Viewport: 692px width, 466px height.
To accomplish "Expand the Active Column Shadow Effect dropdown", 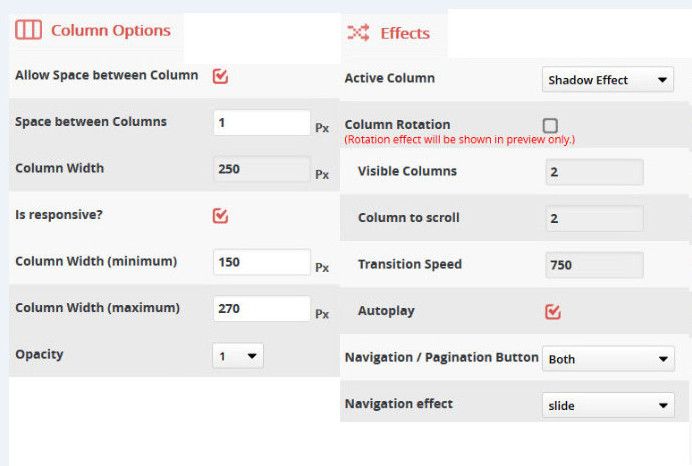I will (x=608, y=80).
